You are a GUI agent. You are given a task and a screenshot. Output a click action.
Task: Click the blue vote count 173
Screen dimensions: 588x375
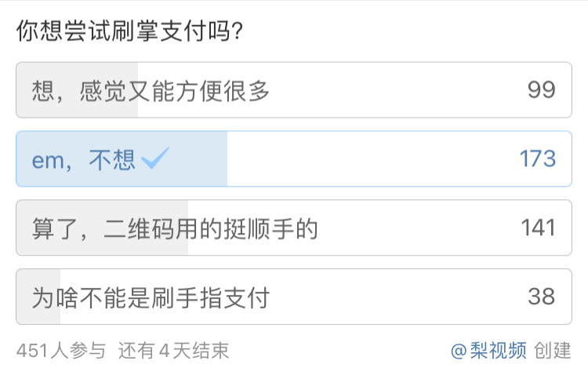(537, 159)
